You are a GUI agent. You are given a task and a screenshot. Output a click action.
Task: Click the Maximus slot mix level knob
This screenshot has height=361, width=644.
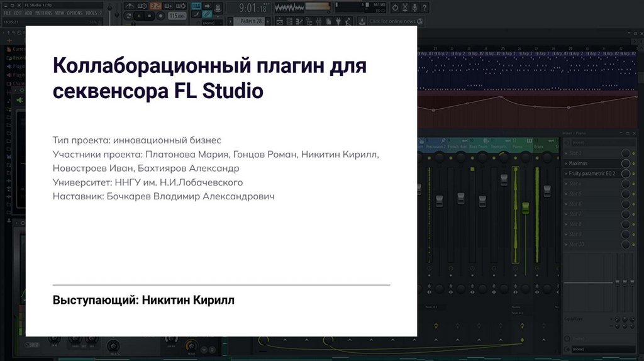coord(626,164)
